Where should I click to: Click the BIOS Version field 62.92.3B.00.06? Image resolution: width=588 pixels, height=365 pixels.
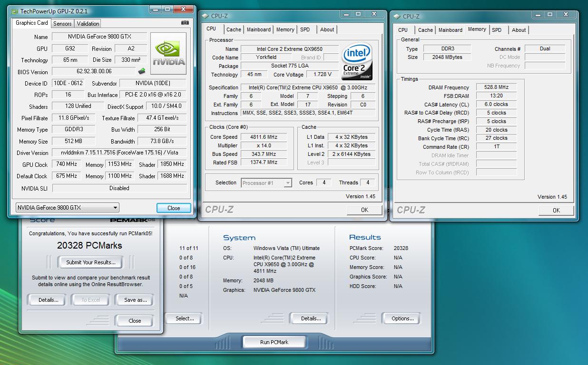pyautogui.click(x=94, y=72)
